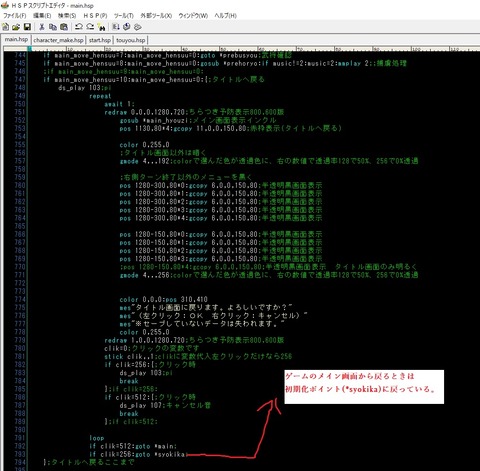The height and width of the screenshot is (471, 480).
Task: Click the Copy toolbar icon
Action: [x=53, y=27]
